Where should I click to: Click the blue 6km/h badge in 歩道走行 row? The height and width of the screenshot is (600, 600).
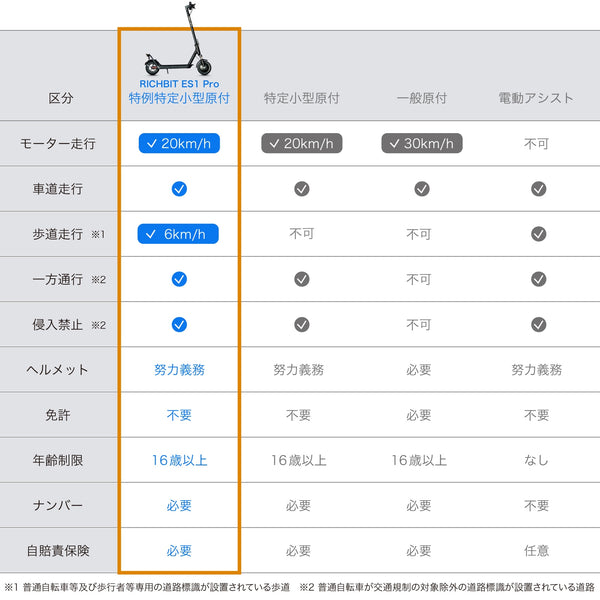[x=179, y=234]
